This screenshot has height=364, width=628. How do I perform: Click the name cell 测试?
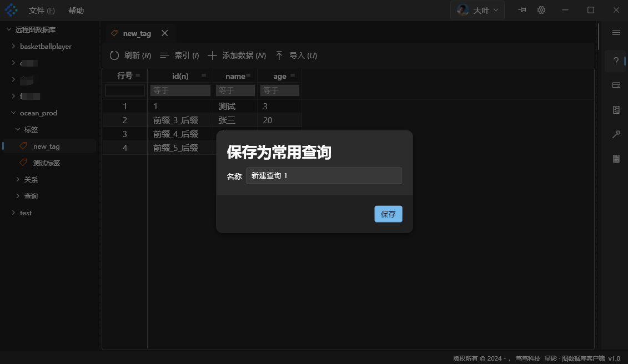click(235, 106)
